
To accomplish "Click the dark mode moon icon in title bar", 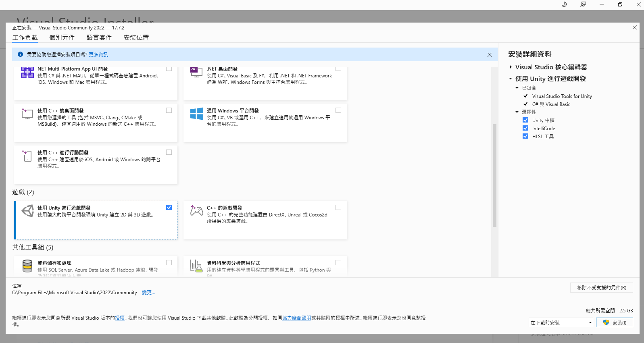I will 564,4.
